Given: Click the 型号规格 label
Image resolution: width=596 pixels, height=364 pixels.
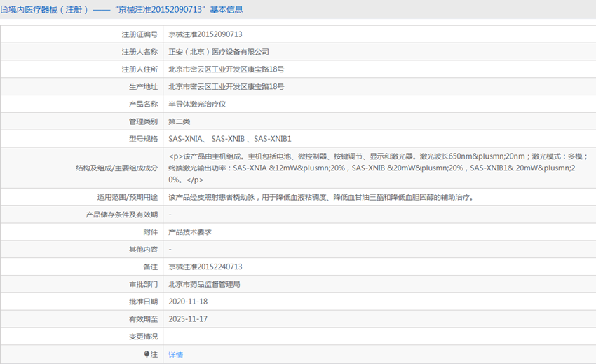Looking at the screenshot, I should [143, 139].
